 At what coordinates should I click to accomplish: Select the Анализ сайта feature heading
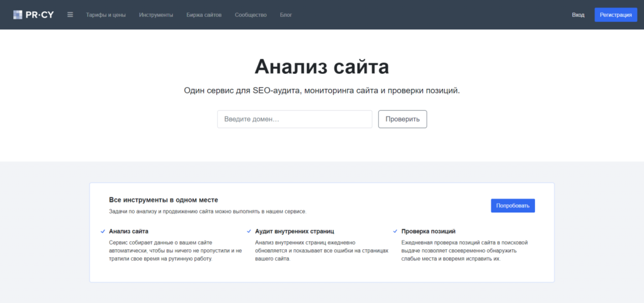(x=129, y=231)
